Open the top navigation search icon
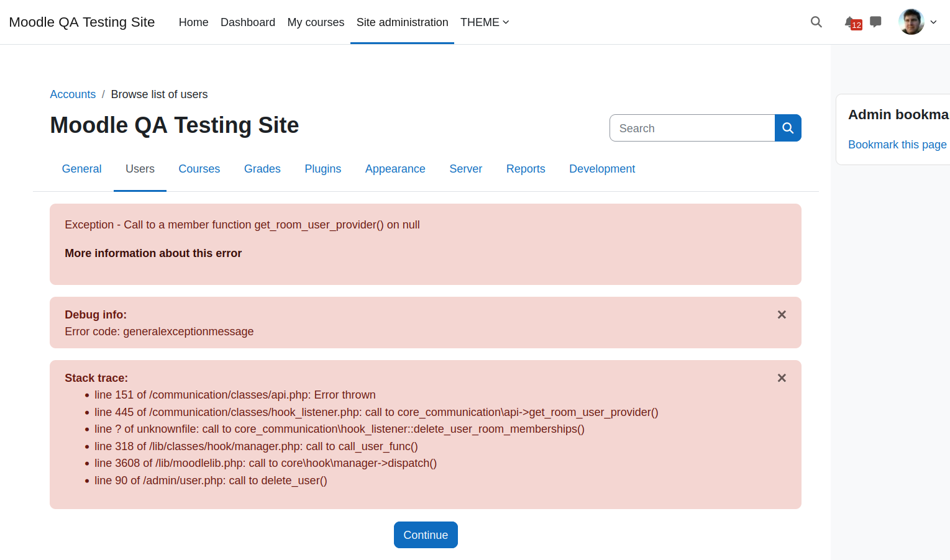This screenshot has height=560, width=950. coord(816,22)
